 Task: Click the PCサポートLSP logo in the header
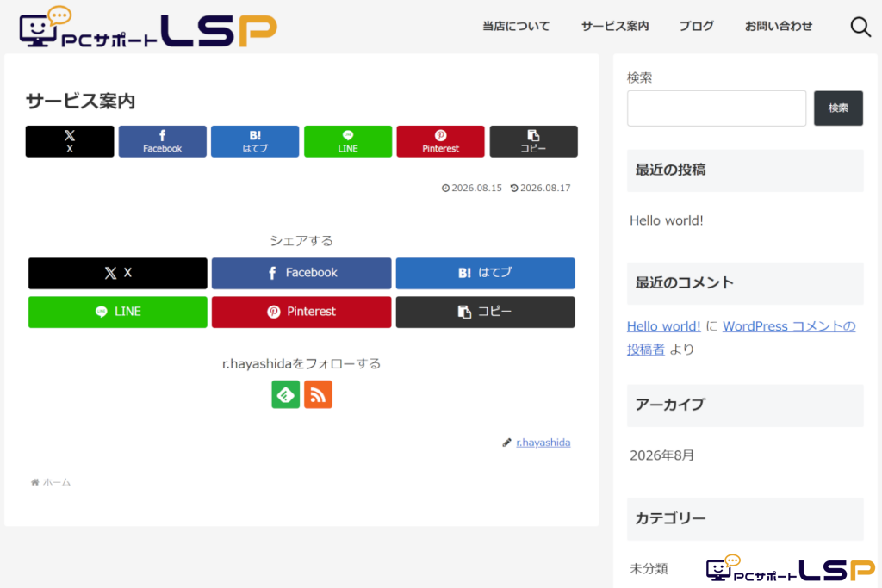[x=148, y=27]
